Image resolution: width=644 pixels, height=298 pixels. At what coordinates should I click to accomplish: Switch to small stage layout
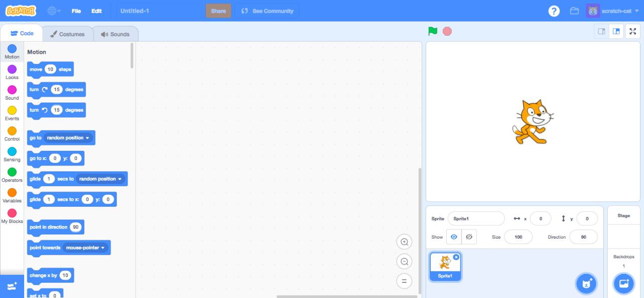click(x=601, y=31)
